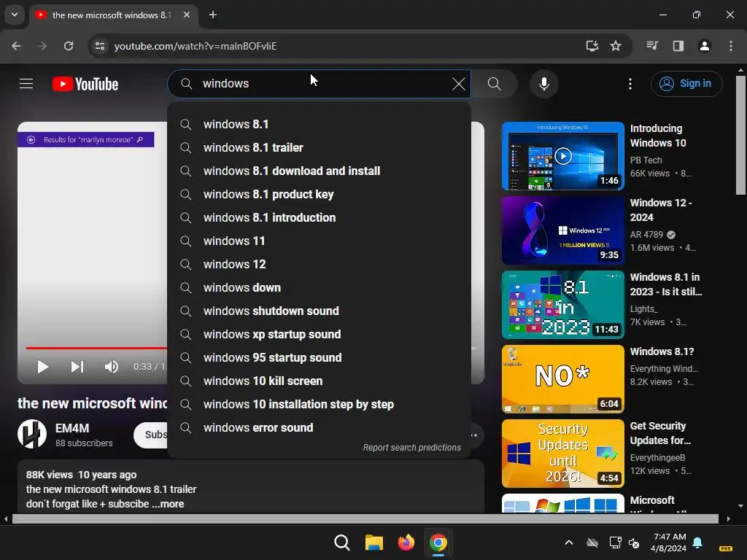Viewport: 747px width, 560px height.
Task: Subscribe to the EM4M channel
Action: click(x=151, y=435)
